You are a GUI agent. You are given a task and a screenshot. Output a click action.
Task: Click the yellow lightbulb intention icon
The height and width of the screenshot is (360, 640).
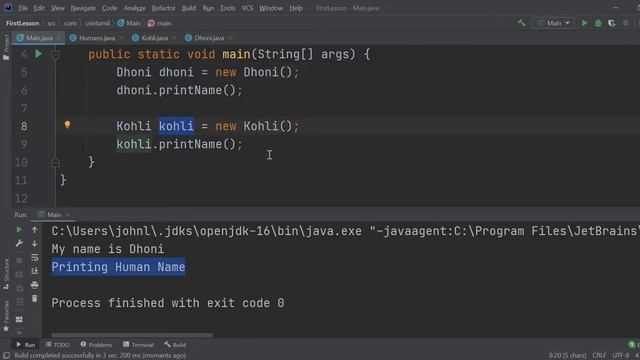click(x=67, y=125)
